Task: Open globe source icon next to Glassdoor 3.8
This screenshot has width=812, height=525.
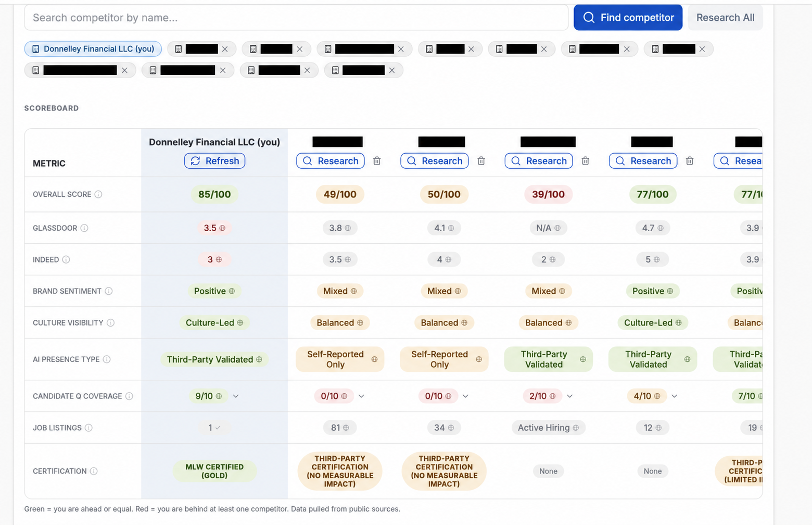Action: tap(348, 228)
